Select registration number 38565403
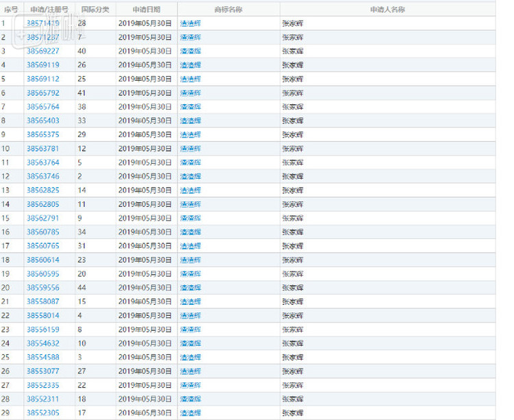 [x=42, y=121]
